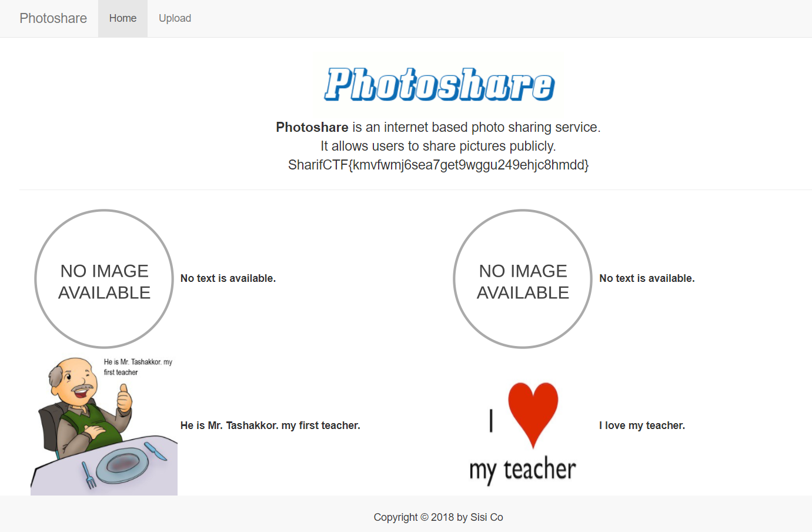Image resolution: width=812 pixels, height=532 pixels.
Task: Go to the Upload page
Action: [175, 18]
